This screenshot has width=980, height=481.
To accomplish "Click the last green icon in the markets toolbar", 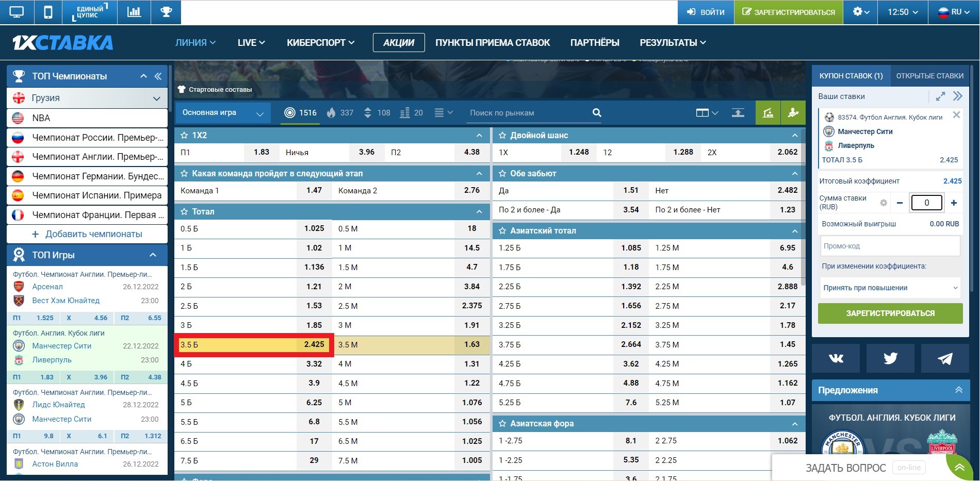I will 793,113.
